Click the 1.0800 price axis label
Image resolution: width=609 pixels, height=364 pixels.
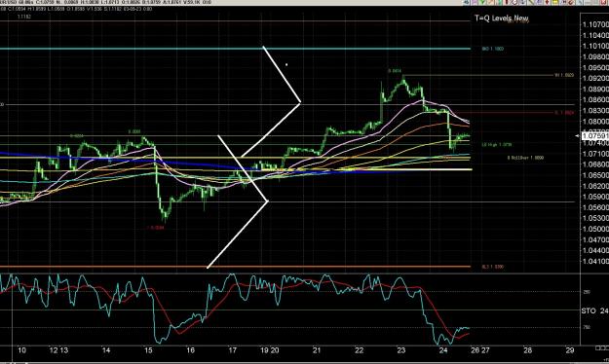pyautogui.click(x=595, y=122)
